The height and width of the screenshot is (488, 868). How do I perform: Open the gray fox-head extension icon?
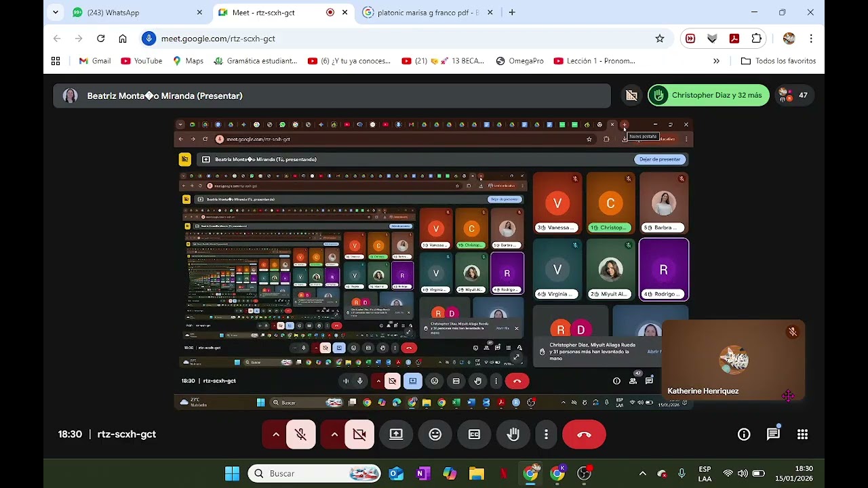point(712,39)
